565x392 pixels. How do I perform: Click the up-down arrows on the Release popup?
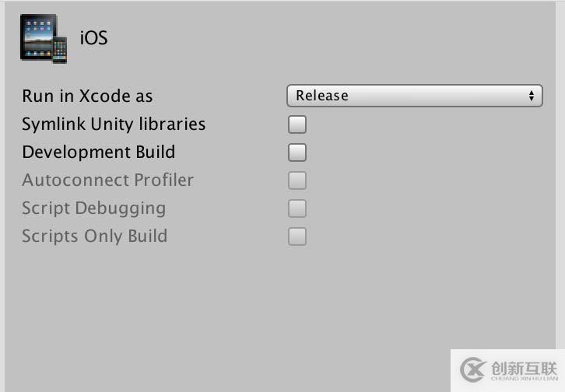tap(532, 96)
